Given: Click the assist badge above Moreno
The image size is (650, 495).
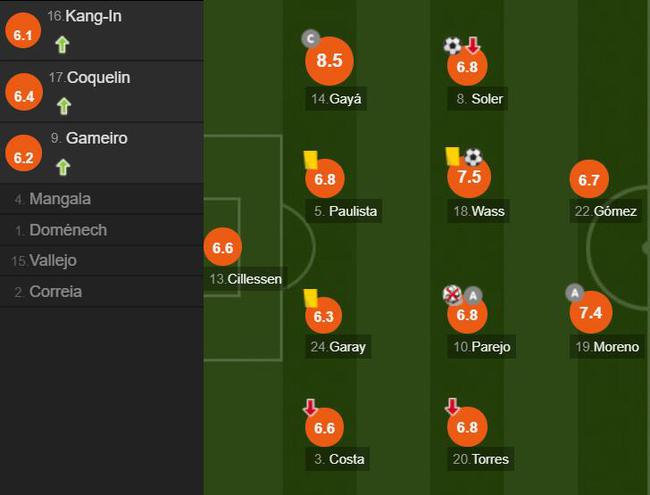Looking at the screenshot, I should point(575,293).
